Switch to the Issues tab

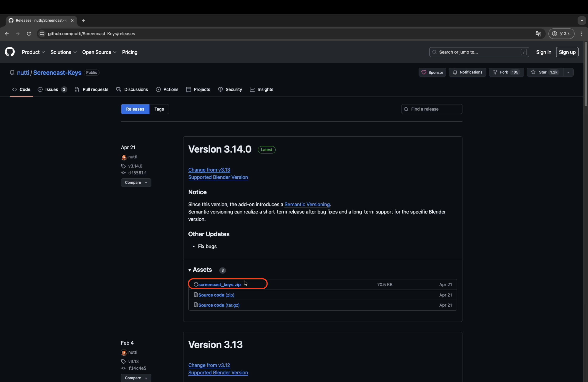(52, 89)
